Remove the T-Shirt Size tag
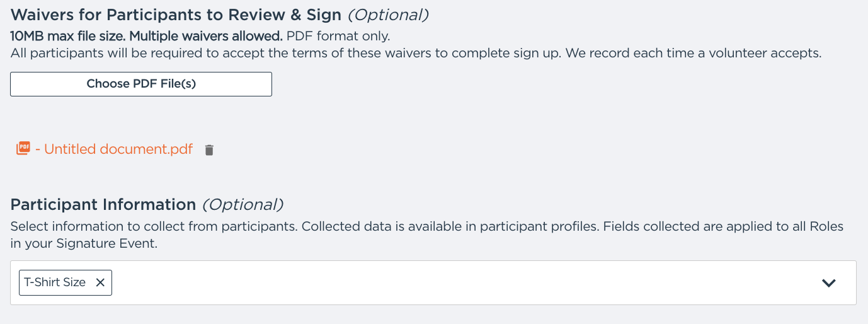 (x=100, y=282)
